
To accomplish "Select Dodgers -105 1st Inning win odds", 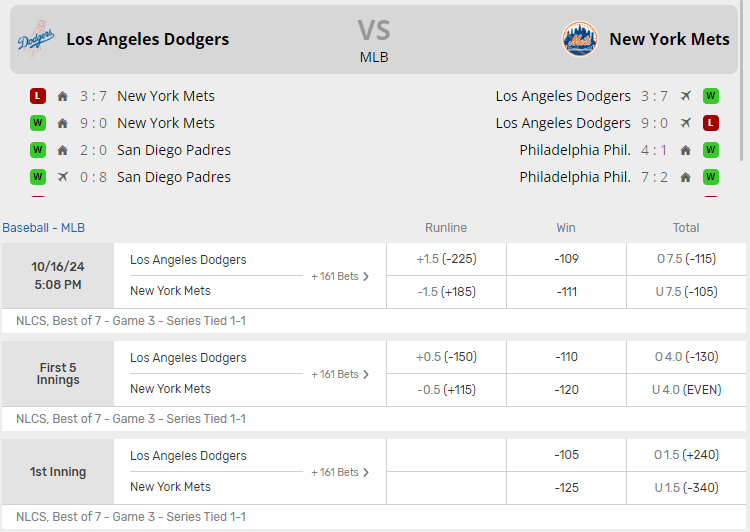I will click(566, 455).
